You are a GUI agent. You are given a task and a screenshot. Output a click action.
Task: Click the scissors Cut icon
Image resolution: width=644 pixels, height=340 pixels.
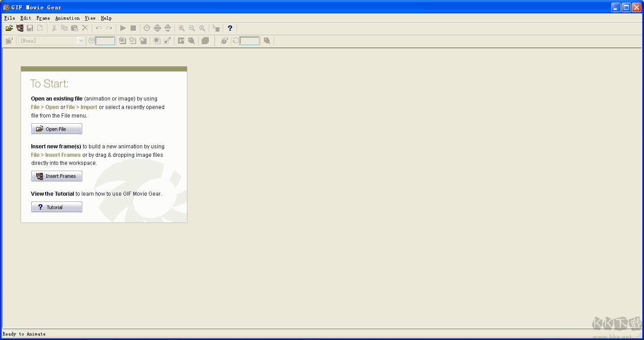coord(54,28)
